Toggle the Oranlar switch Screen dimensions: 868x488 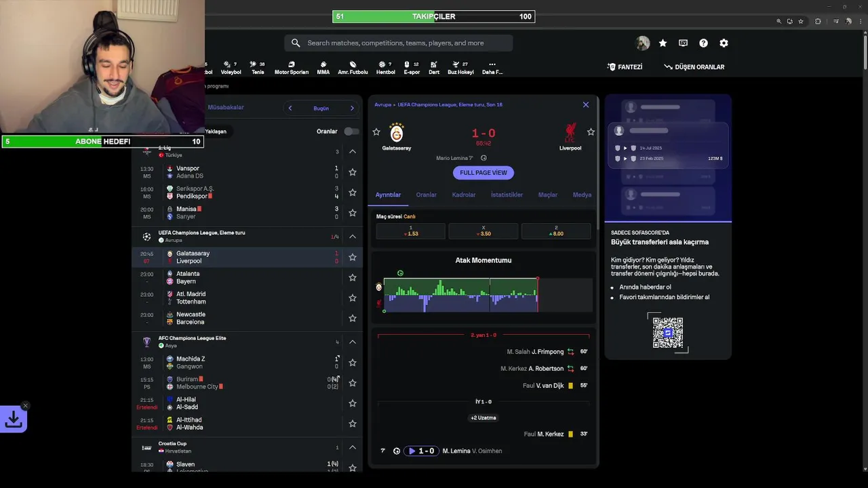[x=351, y=131]
